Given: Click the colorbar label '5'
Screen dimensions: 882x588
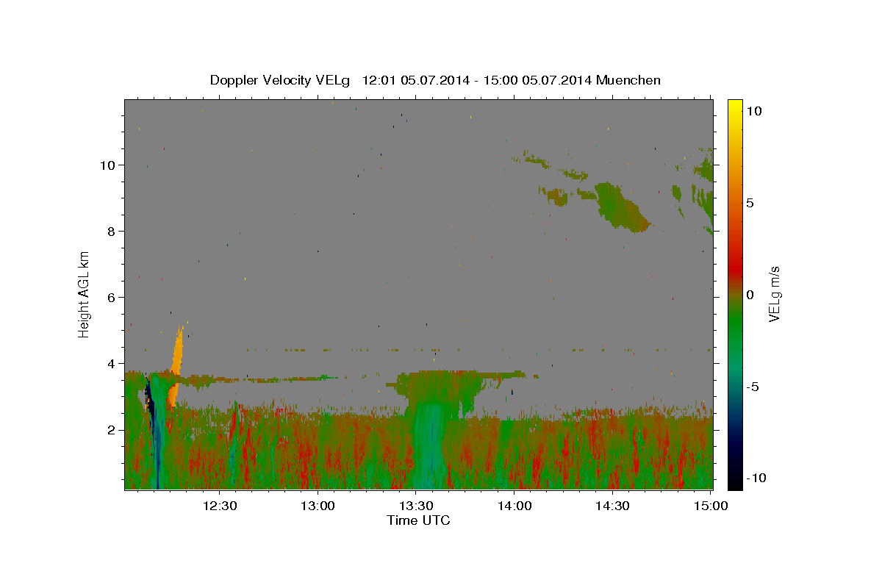Looking at the screenshot, I should coord(750,203).
